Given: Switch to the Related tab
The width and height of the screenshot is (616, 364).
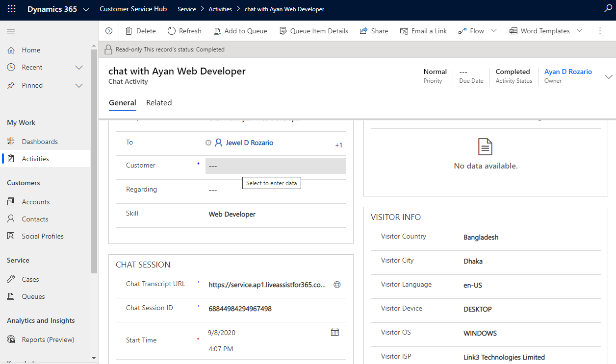Looking at the screenshot, I should [159, 103].
